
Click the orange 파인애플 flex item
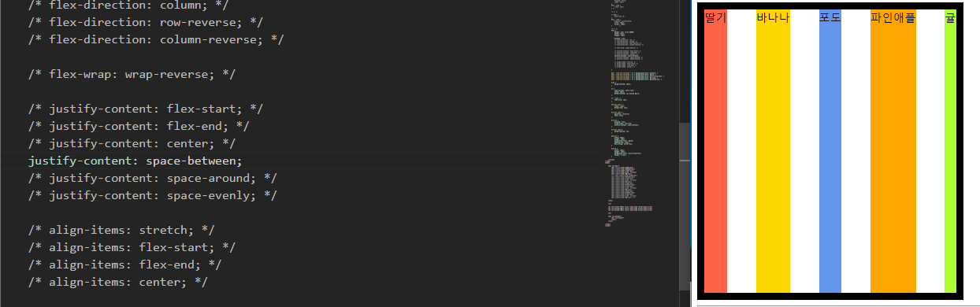click(x=893, y=150)
